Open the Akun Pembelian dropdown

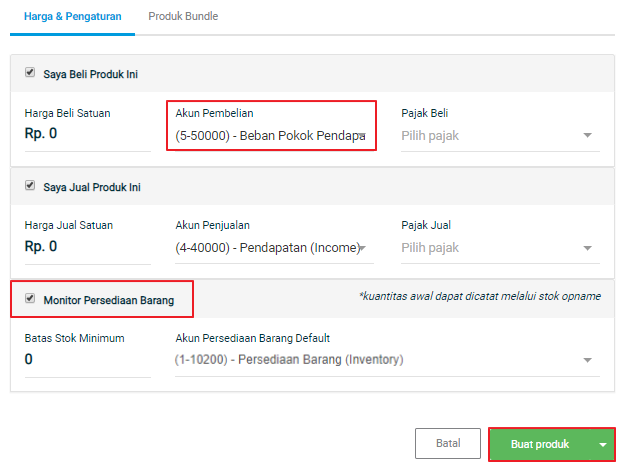tap(271, 136)
